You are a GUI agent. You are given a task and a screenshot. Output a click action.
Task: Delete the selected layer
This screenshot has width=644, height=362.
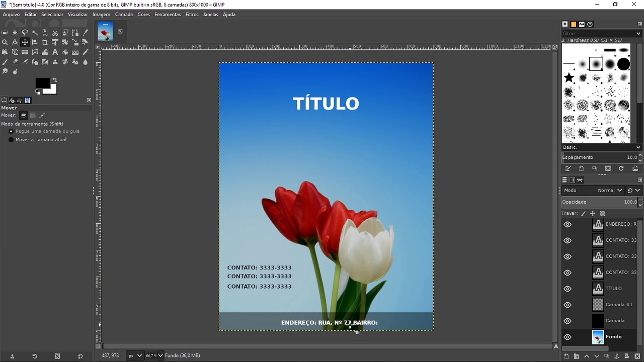[637, 356]
